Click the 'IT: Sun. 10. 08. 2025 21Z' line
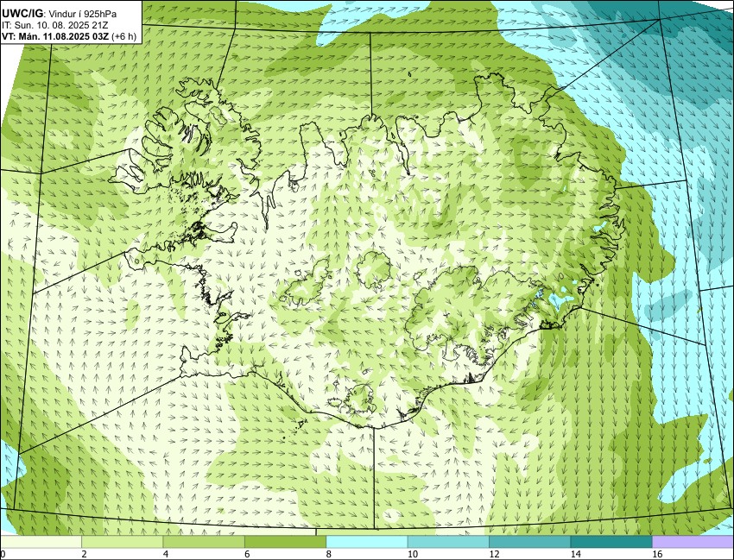 (x=54, y=25)
